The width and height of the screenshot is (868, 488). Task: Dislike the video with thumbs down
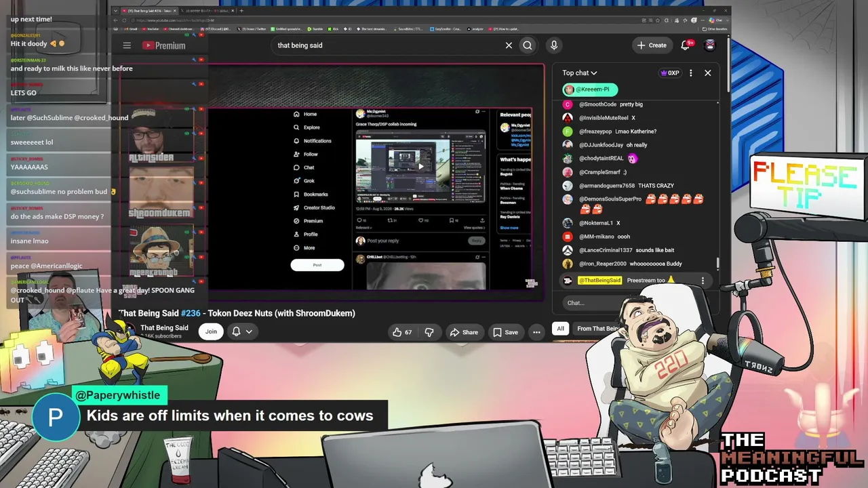tap(429, 332)
